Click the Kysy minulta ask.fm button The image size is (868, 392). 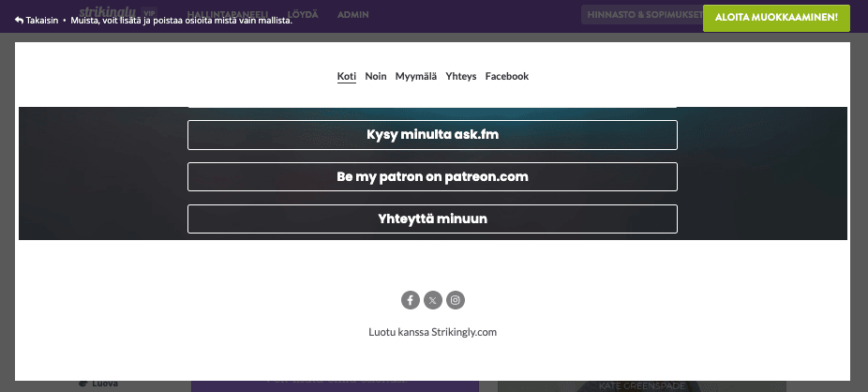click(x=432, y=134)
